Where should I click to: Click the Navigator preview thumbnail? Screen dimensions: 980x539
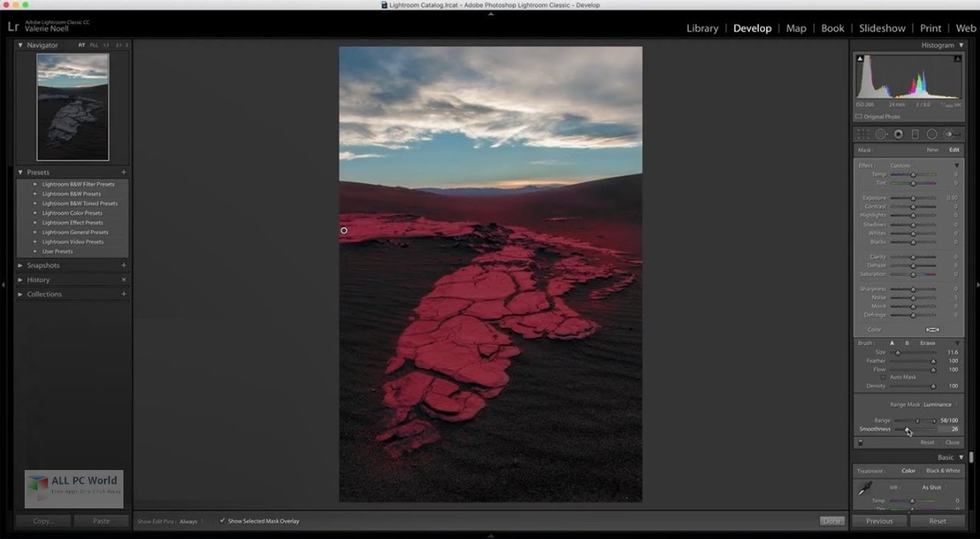pos(72,107)
